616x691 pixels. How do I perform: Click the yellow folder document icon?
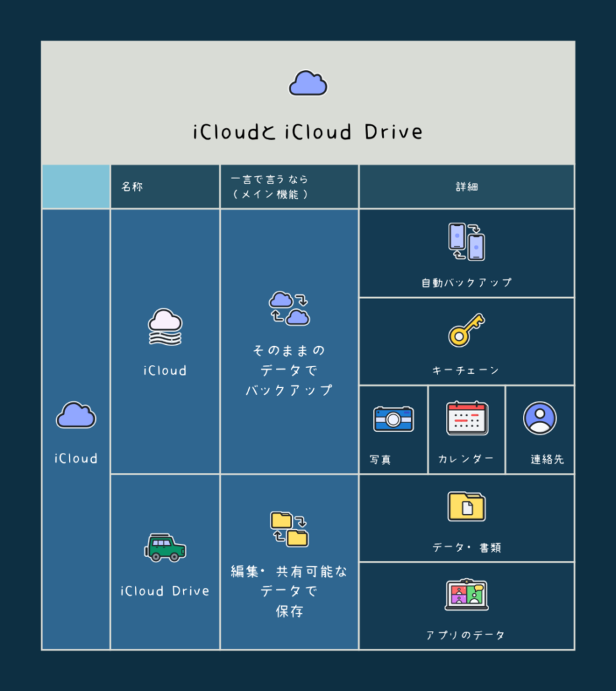(466, 506)
